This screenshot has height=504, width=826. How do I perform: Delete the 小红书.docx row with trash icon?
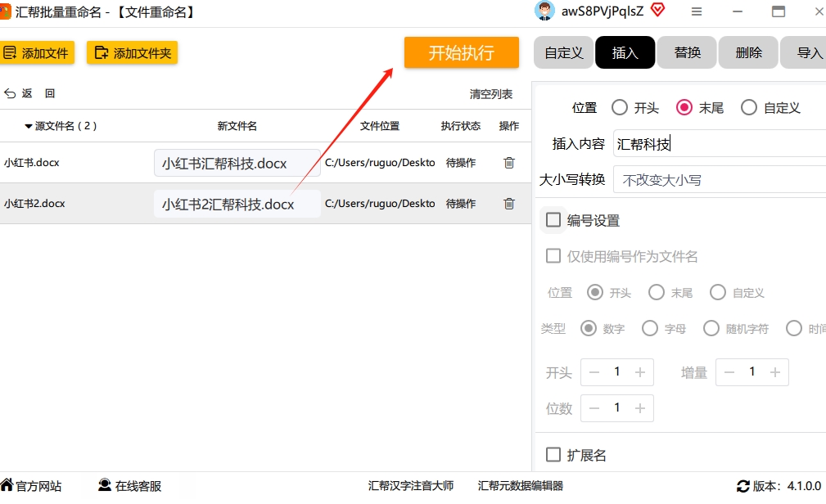tap(509, 163)
